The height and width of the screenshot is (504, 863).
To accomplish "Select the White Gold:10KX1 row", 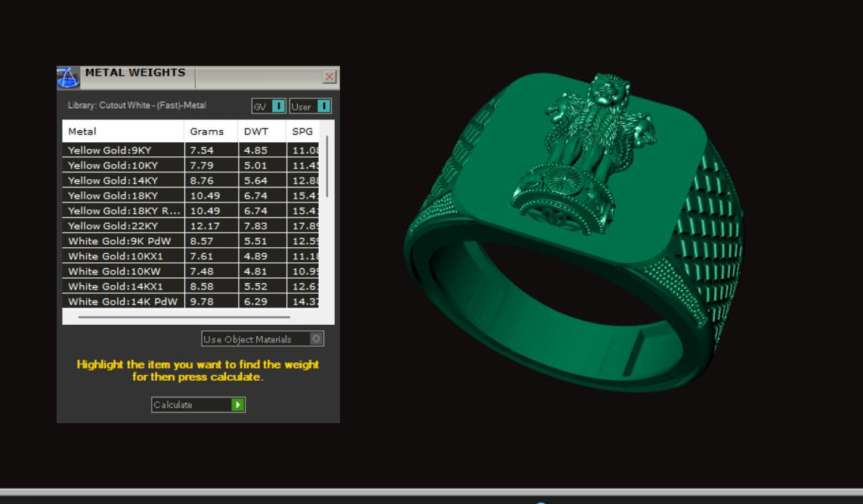I will [190, 256].
